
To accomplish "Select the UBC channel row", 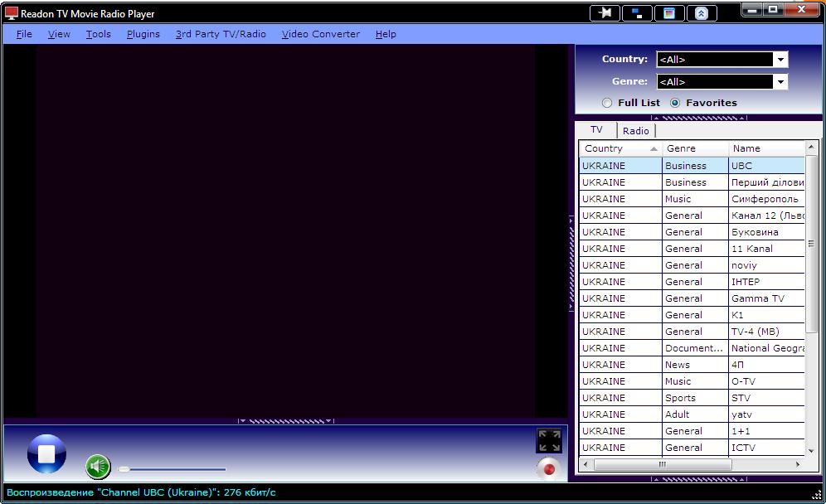I will [x=692, y=165].
